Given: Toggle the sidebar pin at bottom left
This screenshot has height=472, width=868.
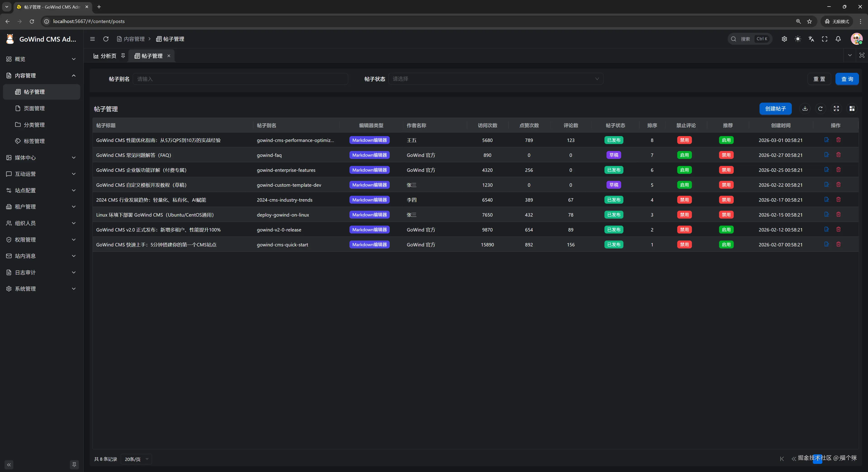Looking at the screenshot, I should click(x=74, y=465).
